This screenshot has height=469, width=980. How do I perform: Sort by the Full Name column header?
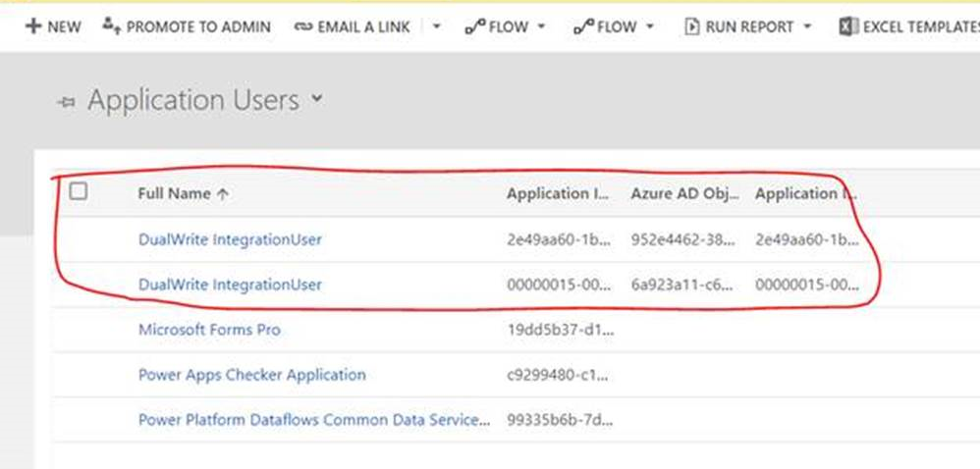pyautogui.click(x=175, y=193)
